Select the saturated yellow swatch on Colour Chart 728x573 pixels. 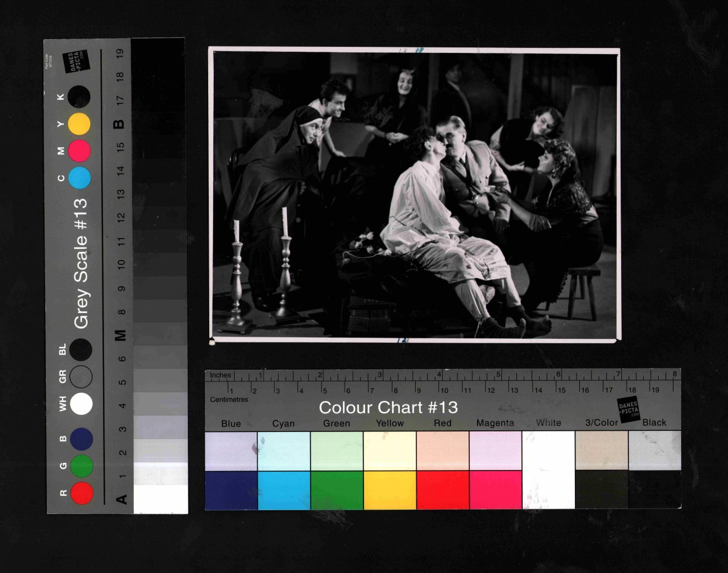[389, 490]
